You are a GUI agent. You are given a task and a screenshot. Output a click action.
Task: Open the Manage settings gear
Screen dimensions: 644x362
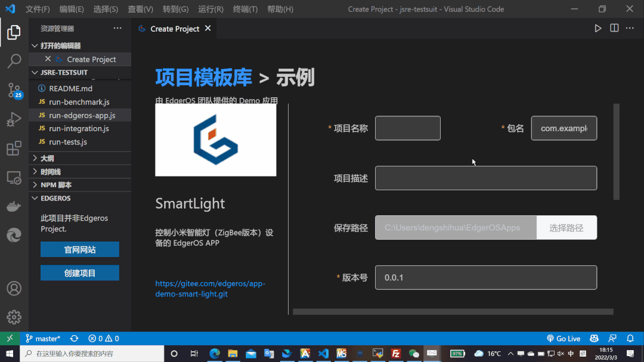click(14, 317)
